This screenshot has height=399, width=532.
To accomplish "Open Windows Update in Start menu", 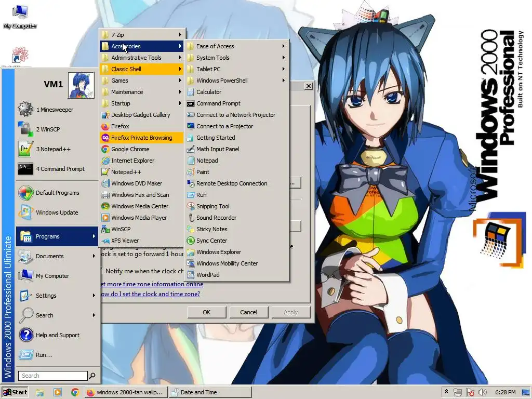I will 57,212.
